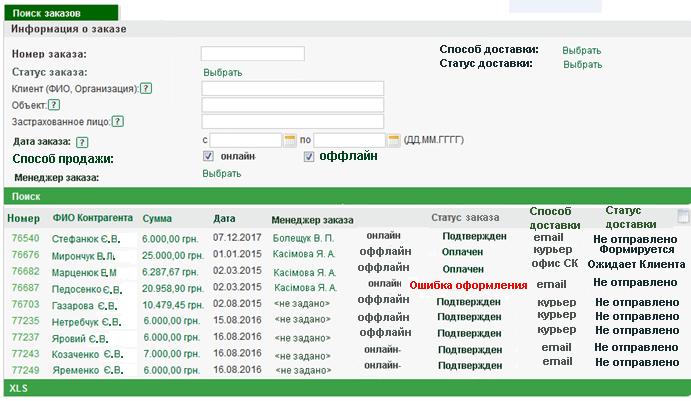This screenshot has height=401, width=691.
Task: Open calendar picker for start date
Action: [291, 140]
